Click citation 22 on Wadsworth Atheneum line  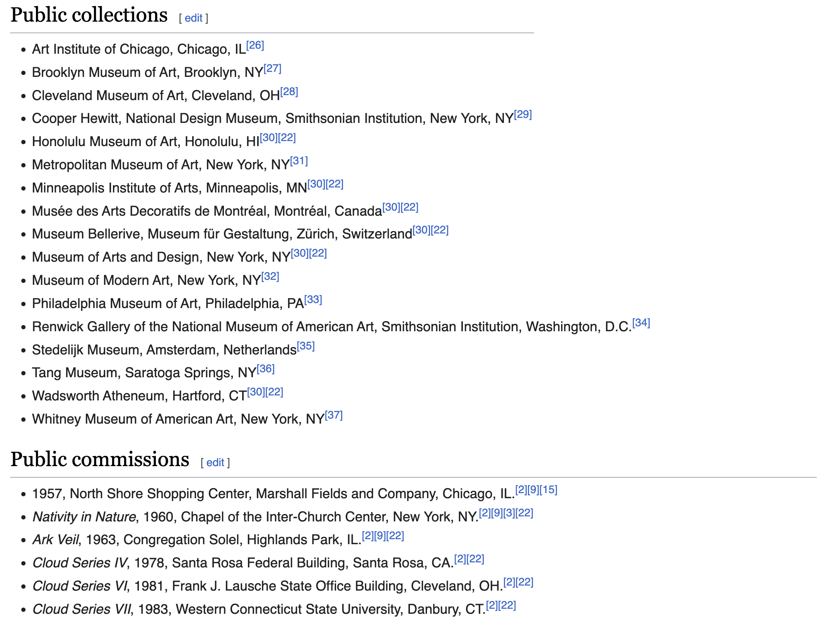tap(275, 392)
